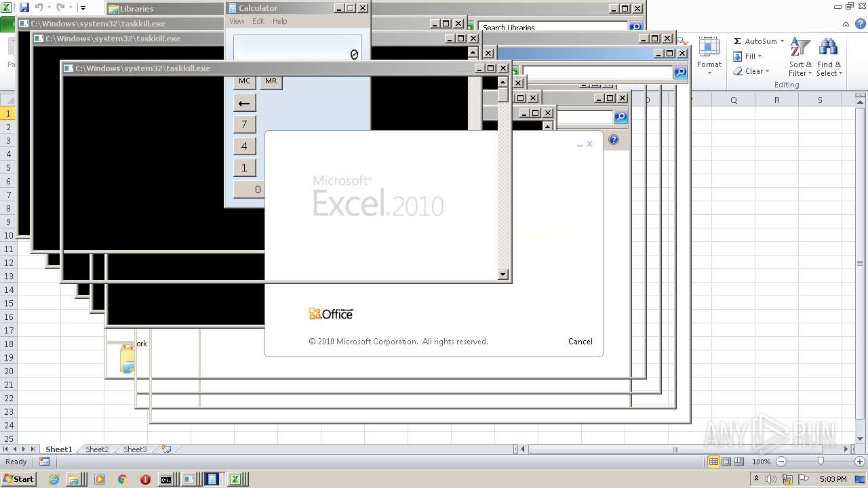This screenshot has height=488, width=868.
Task: Switch to Page Break Preview in the status bar
Action: click(x=739, y=462)
